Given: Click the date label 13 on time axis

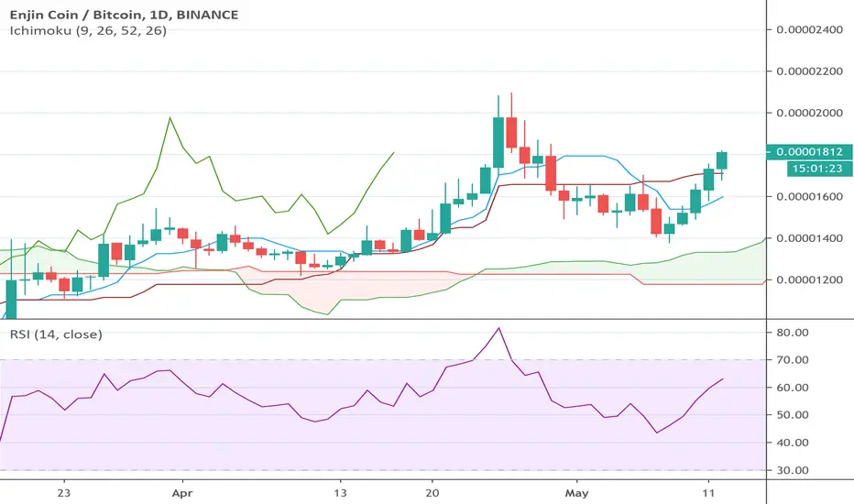Looking at the screenshot, I should click(x=340, y=493).
